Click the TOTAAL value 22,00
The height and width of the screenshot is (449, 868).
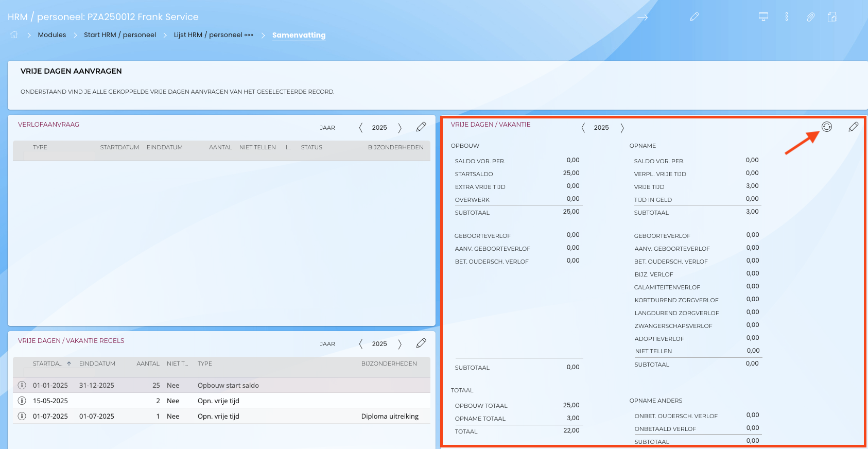coord(571,430)
